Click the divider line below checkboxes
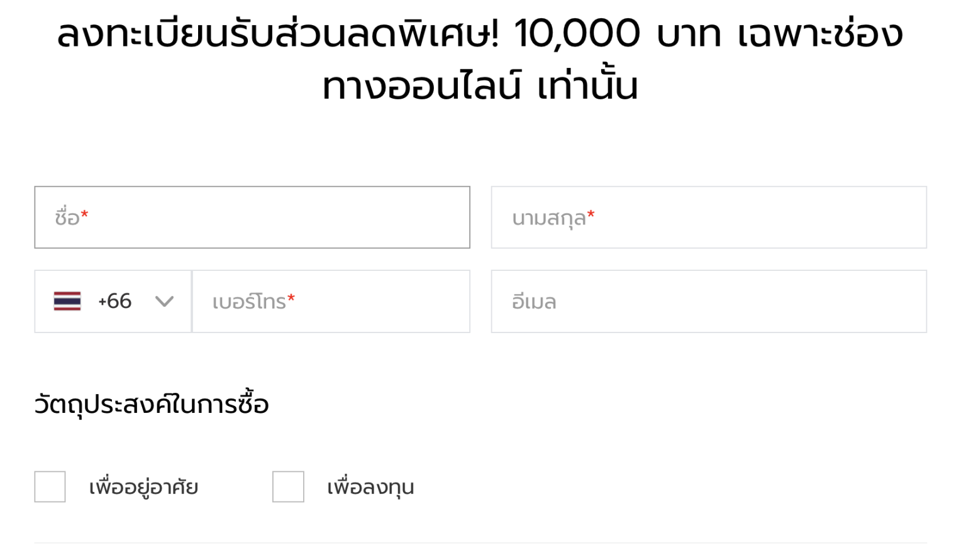Viewport: 966px width, 560px height. click(480, 542)
